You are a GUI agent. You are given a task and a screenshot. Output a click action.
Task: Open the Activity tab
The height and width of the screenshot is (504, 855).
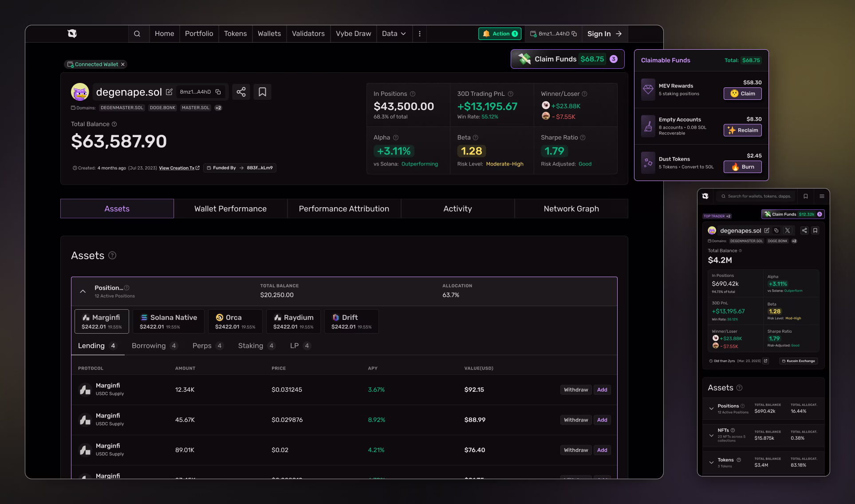457,209
